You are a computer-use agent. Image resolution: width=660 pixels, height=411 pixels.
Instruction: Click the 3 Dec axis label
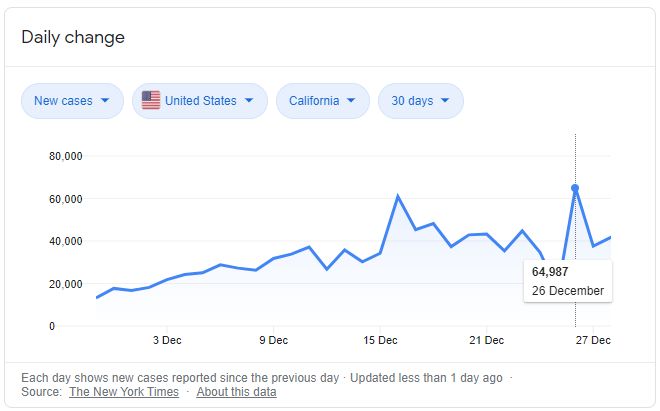[x=167, y=340]
